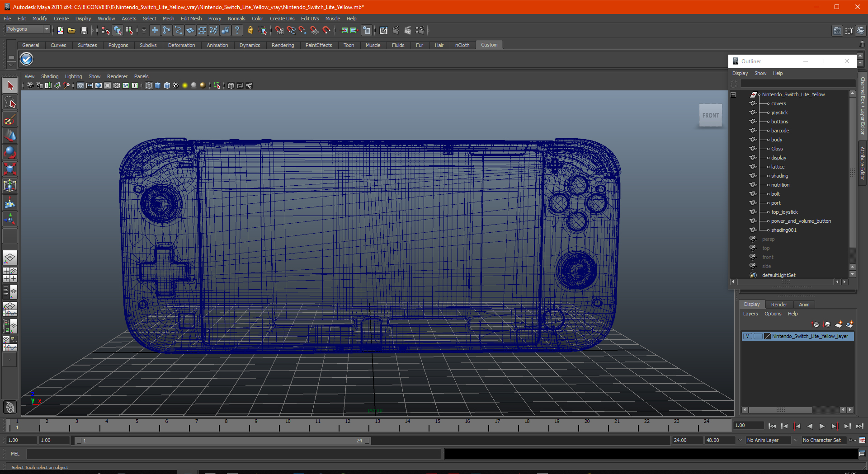
Task: Select defaultLightSet in Outliner
Action: (x=778, y=275)
